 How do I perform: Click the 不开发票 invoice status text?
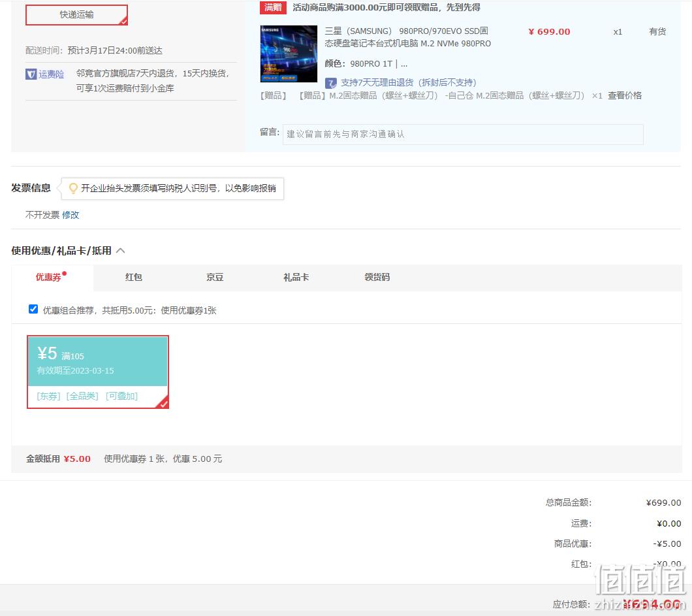[42, 215]
